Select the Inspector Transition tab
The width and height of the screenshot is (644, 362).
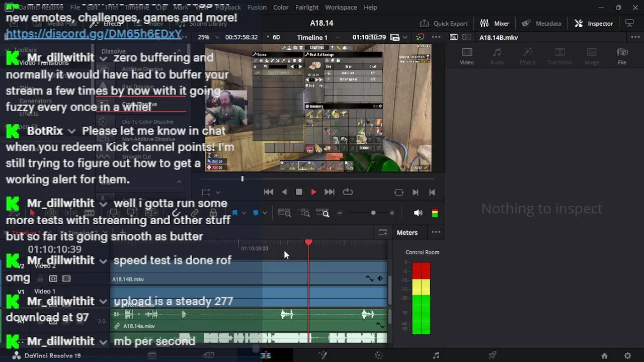[559, 56]
